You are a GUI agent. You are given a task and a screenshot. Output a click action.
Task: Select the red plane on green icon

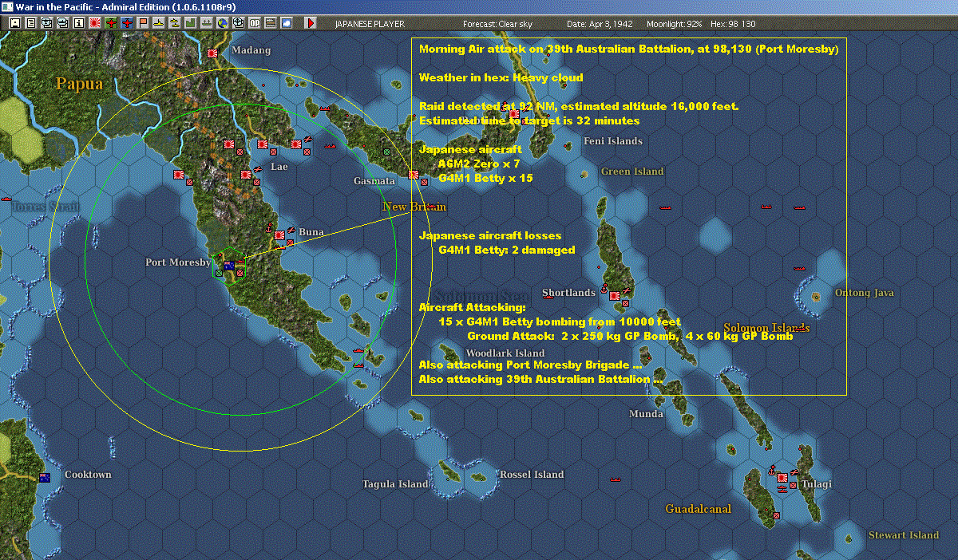(x=111, y=24)
